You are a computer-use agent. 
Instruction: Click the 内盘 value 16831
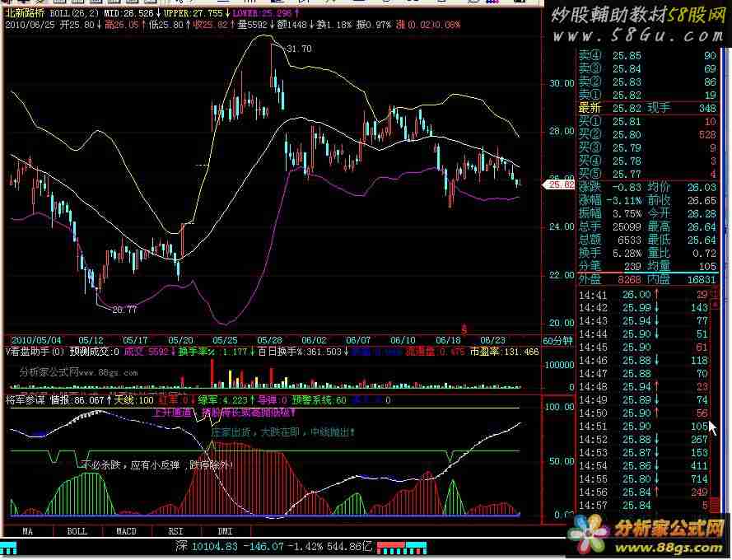tap(702, 279)
